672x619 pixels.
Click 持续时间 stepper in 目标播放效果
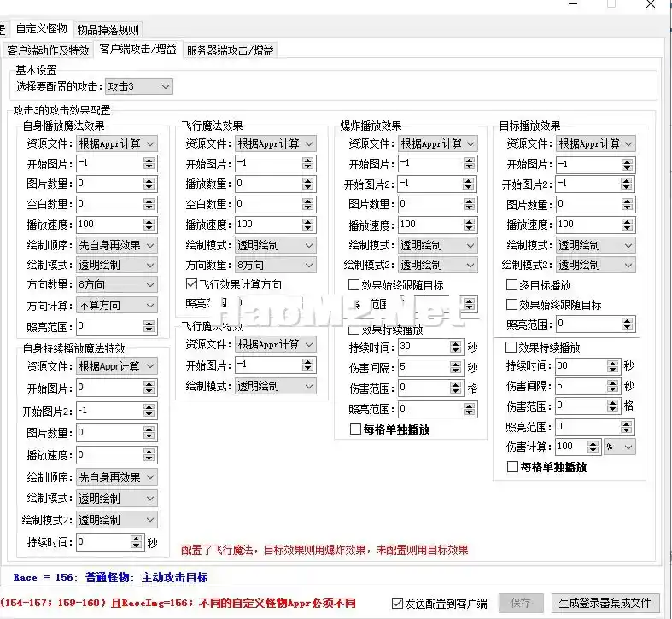[x=613, y=366]
